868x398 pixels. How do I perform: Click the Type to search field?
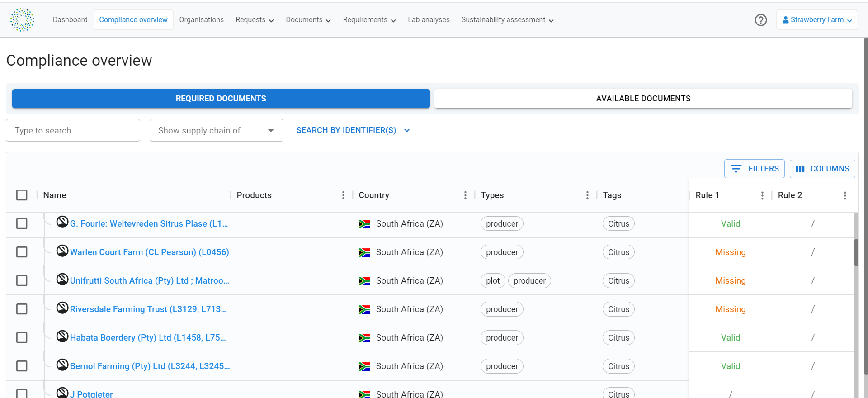(x=73, y=130)
